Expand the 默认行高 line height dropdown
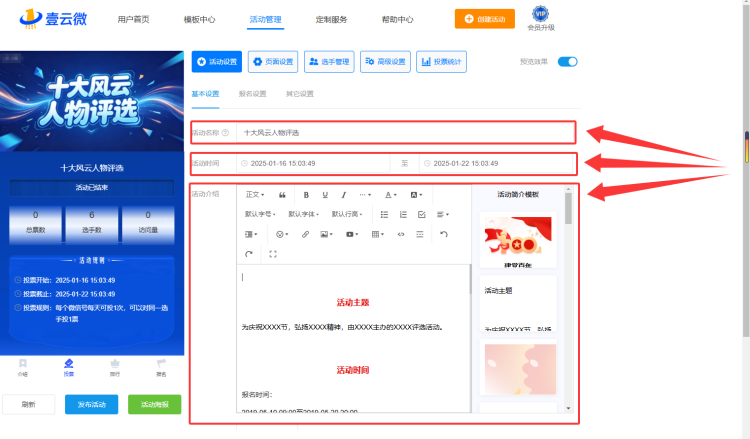 point(347,214)
